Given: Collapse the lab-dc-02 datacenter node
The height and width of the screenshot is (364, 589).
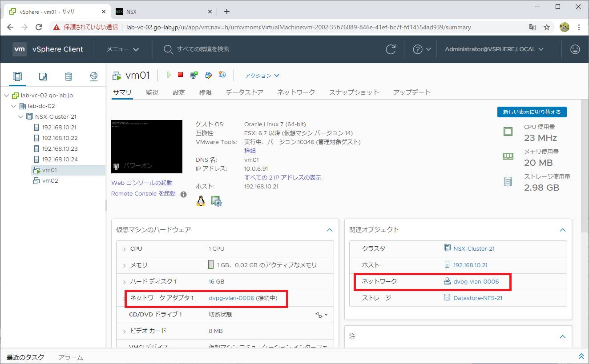Looking at the screenshot, I should (13, 106).
